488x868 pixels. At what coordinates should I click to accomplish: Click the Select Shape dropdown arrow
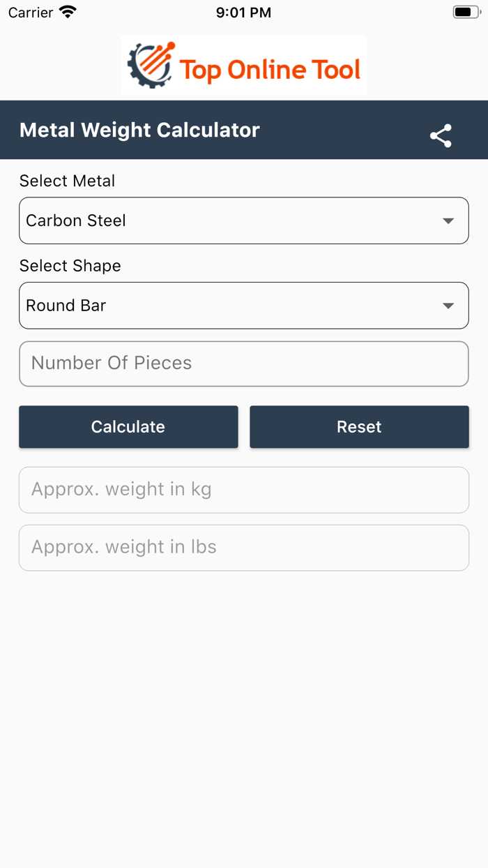(450, 305)
